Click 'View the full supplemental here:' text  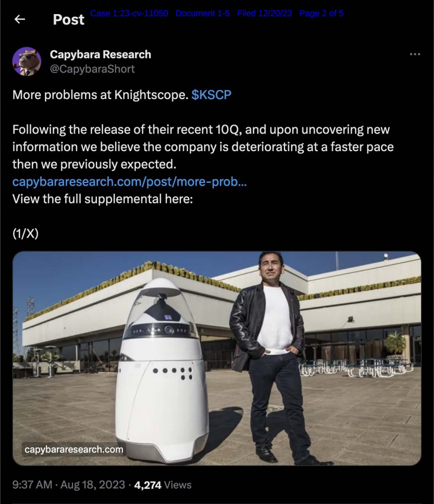point(103,199)
